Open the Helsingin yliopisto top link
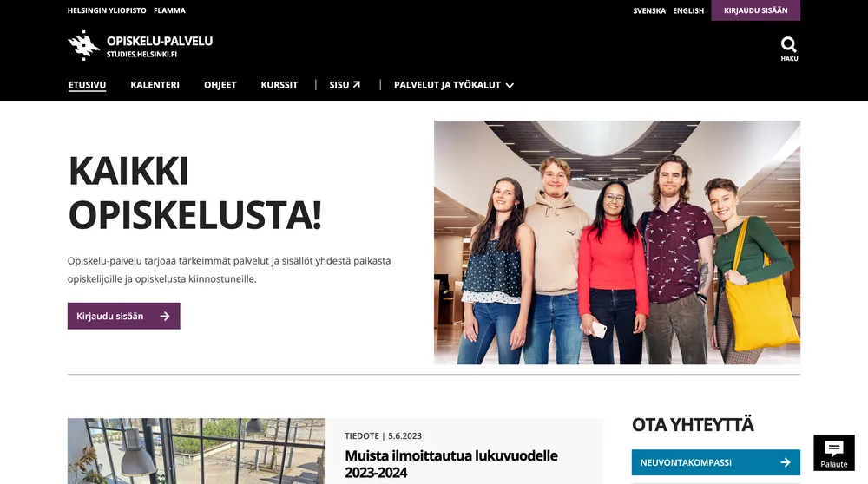The height and width of the screenshot is (484, 868). click(107, 10)
